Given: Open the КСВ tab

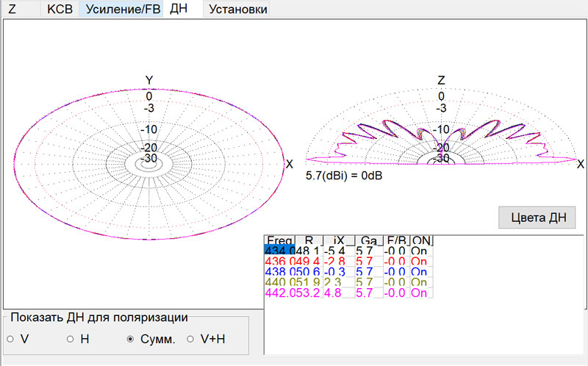Looking at the screenshot, I should point(60,10).
